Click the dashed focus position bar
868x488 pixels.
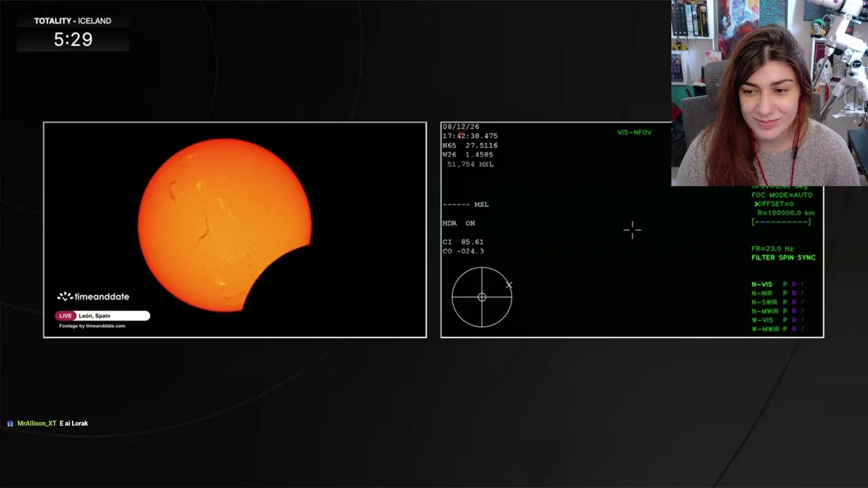(781, 222)
